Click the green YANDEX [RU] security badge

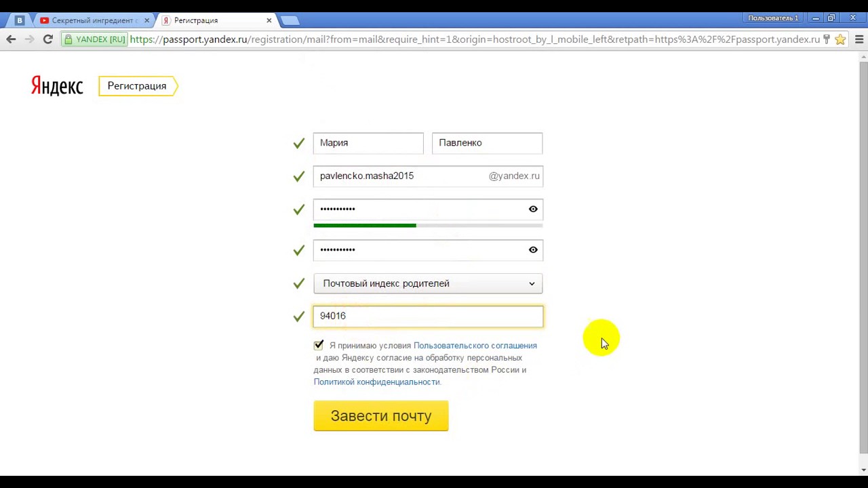pos(94,39)
